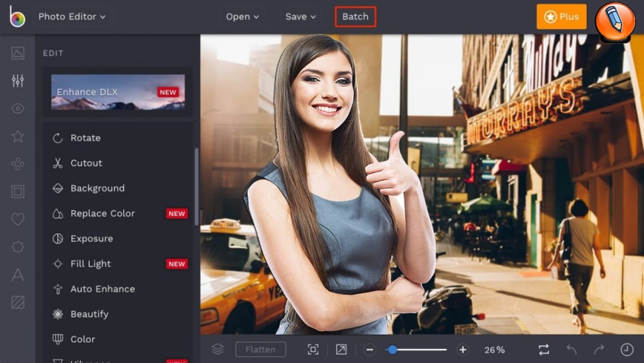Open the Graphics heart sidebar icon
644x363 pixels.
18,219
